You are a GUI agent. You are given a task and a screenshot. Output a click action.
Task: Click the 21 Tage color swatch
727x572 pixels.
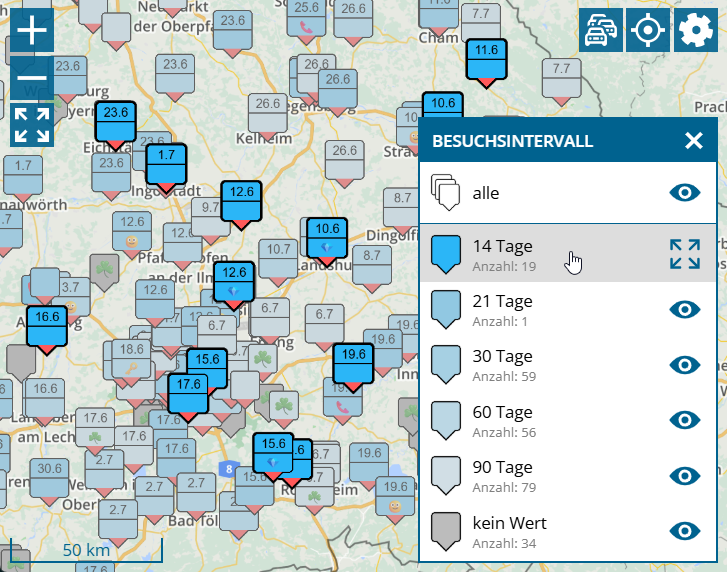[x=446, y=310]
